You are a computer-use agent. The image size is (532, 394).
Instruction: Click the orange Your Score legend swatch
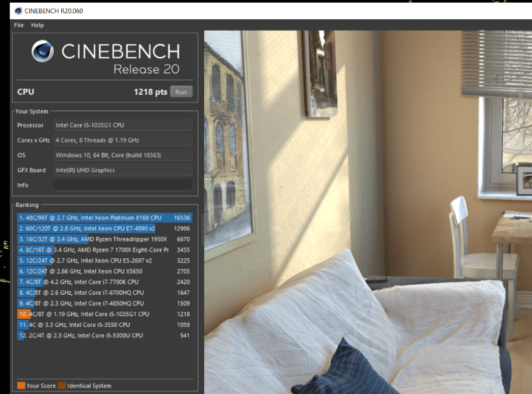click(21, 385)
